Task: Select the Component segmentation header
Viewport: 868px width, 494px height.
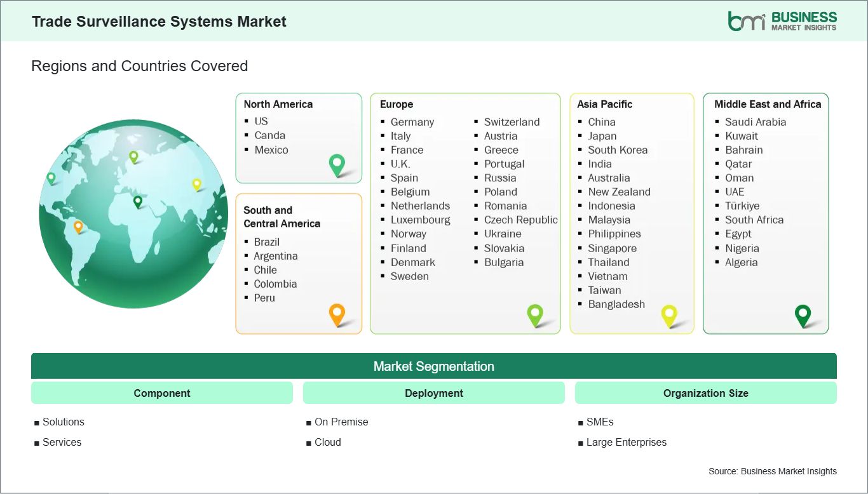Action: 162,393
